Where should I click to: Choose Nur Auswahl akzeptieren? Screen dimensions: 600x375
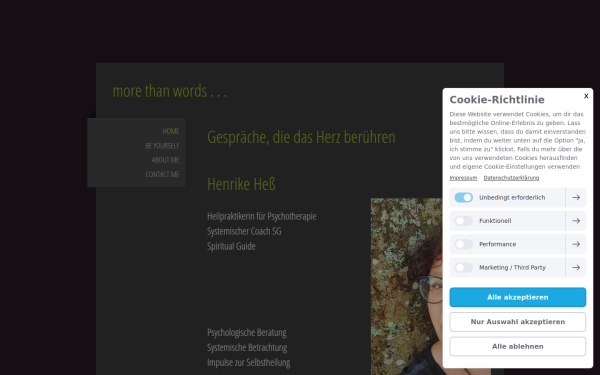pyautogui.click(x=517, y=322)
